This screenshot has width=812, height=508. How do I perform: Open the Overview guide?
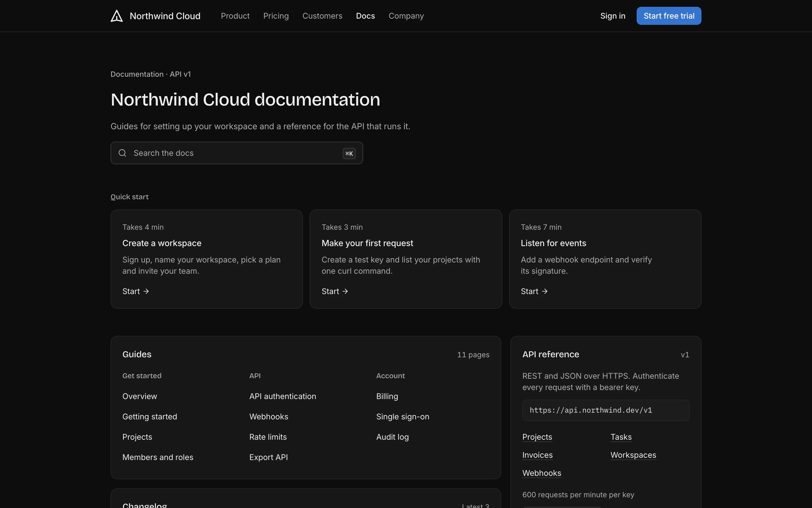tap(140, 396)
